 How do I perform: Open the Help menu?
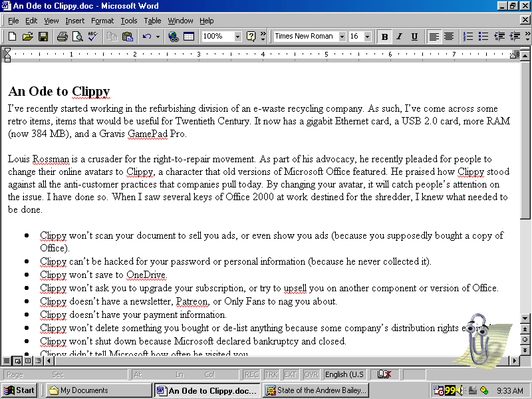[x=206, y=21]
